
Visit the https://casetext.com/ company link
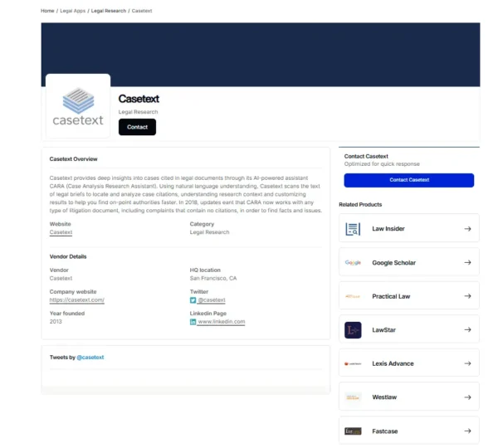(x=77, y=299)
